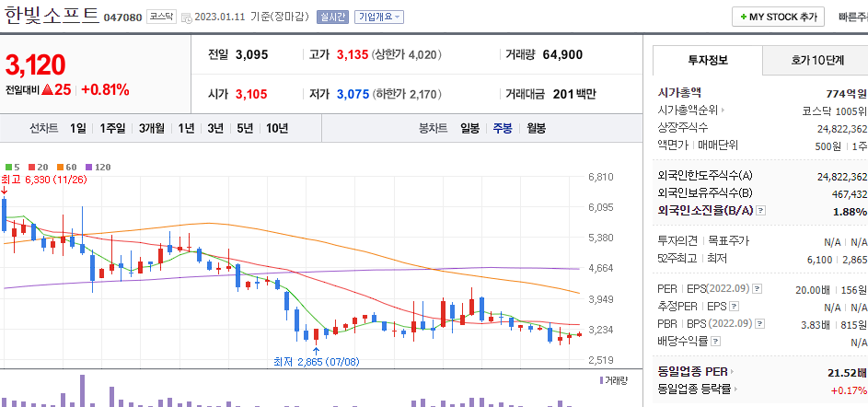Click the current price 3,120
The height and width of the screenshot is (407, 868).
tap(35, 65)
